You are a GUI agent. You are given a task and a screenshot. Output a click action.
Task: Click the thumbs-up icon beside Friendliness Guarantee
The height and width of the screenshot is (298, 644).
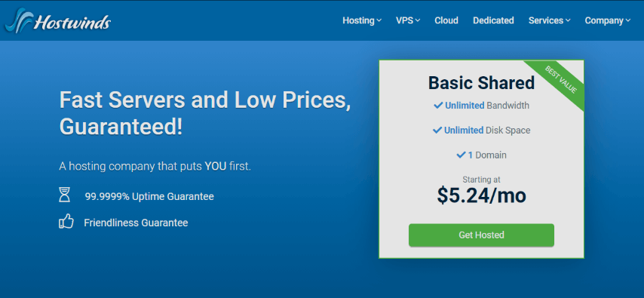[66, 222]
